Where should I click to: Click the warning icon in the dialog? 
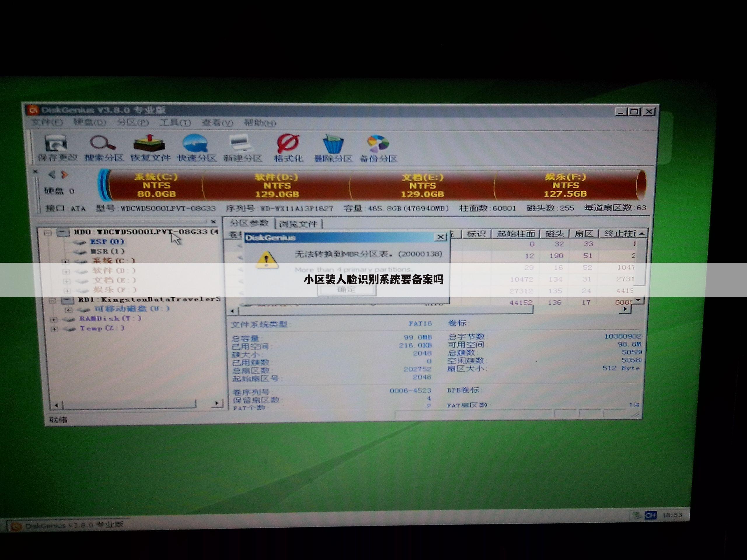click(x=267, y=260)
